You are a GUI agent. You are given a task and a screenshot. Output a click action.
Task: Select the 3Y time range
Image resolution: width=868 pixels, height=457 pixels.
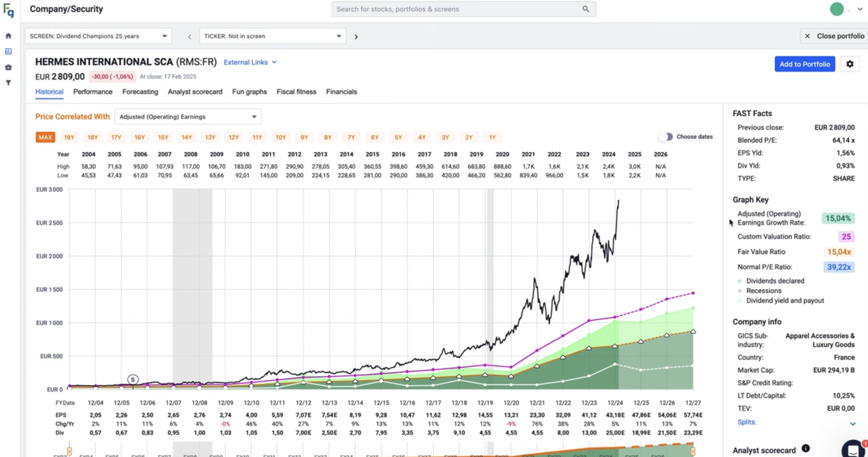coord(445,137)
